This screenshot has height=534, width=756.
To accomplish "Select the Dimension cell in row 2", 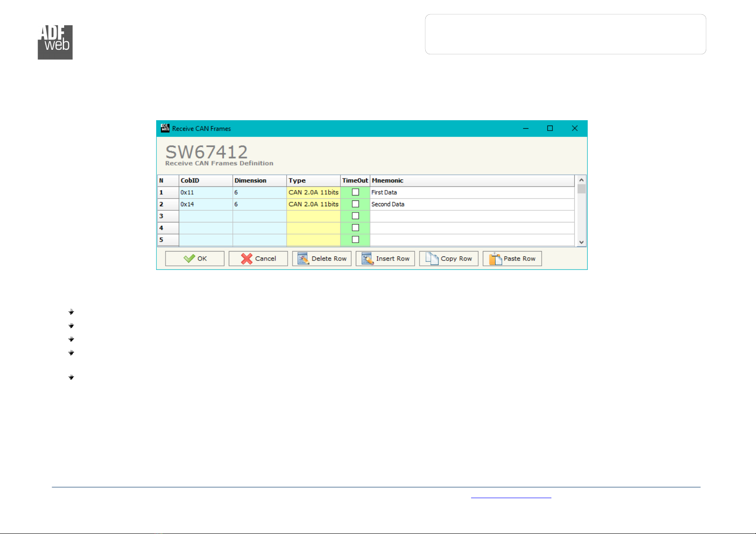I will coord(259,204).
